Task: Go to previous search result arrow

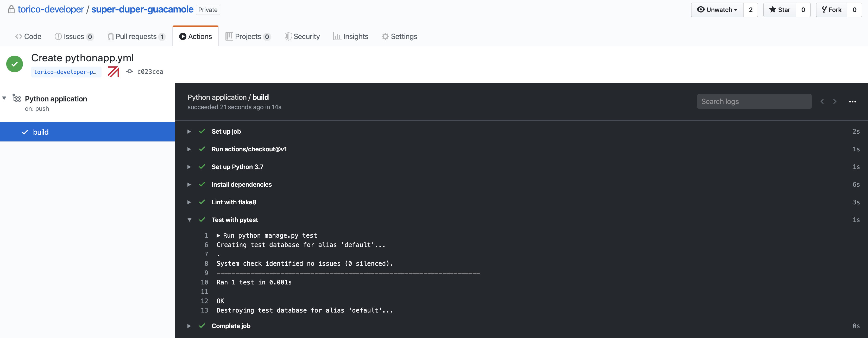Action: [822, 101]
